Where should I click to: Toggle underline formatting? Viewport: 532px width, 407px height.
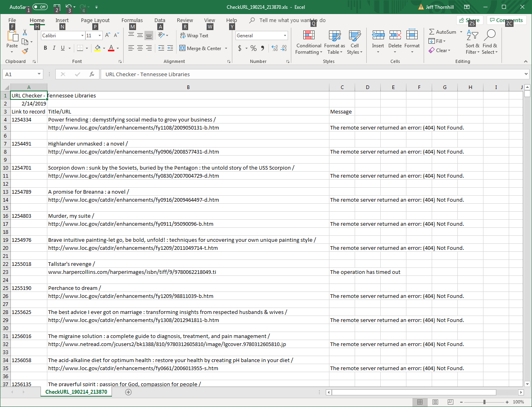click(63, 48)
